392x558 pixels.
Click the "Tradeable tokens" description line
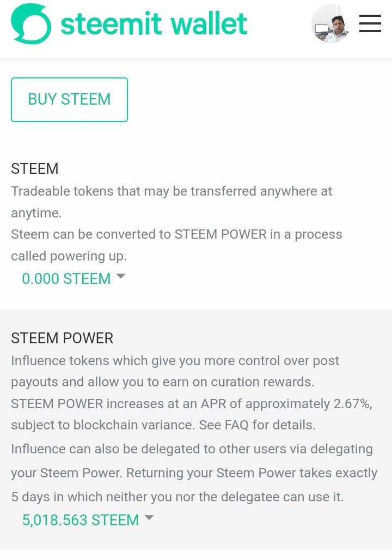click(171, 191)
